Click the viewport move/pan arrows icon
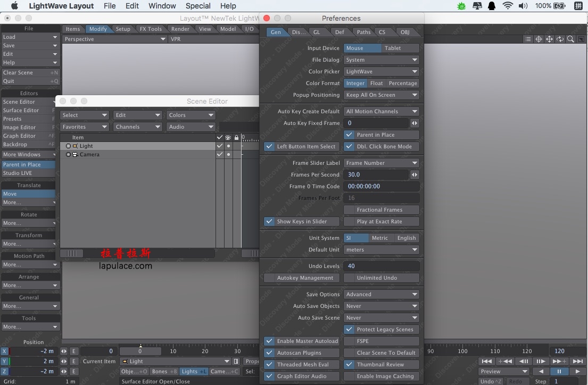 click(549, 39)
